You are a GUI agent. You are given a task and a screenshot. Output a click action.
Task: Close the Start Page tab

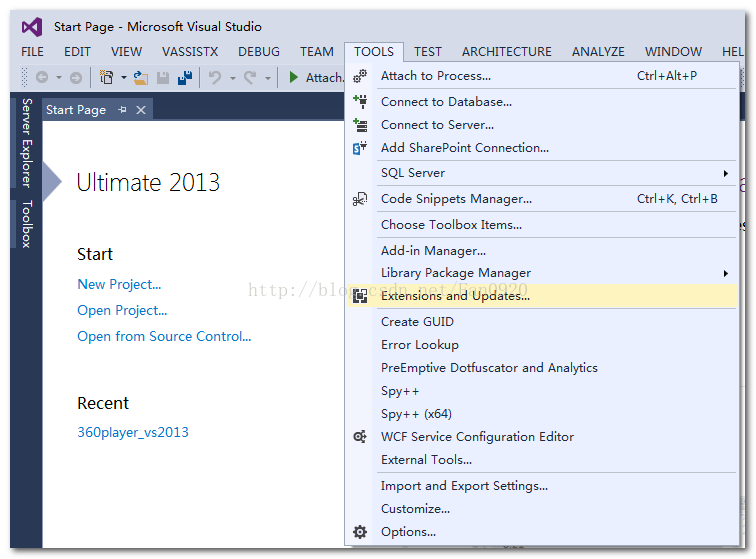(141, 110)
